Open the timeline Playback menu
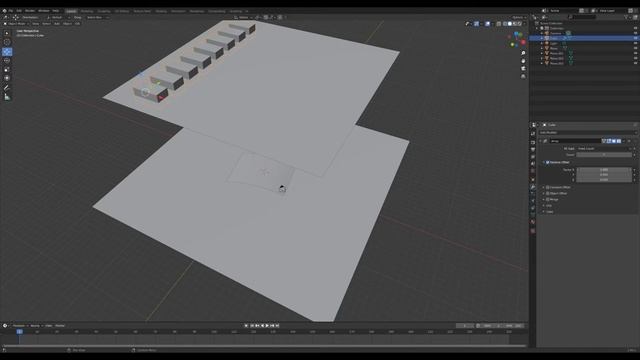The image size is (640, 360). point(19,326)
